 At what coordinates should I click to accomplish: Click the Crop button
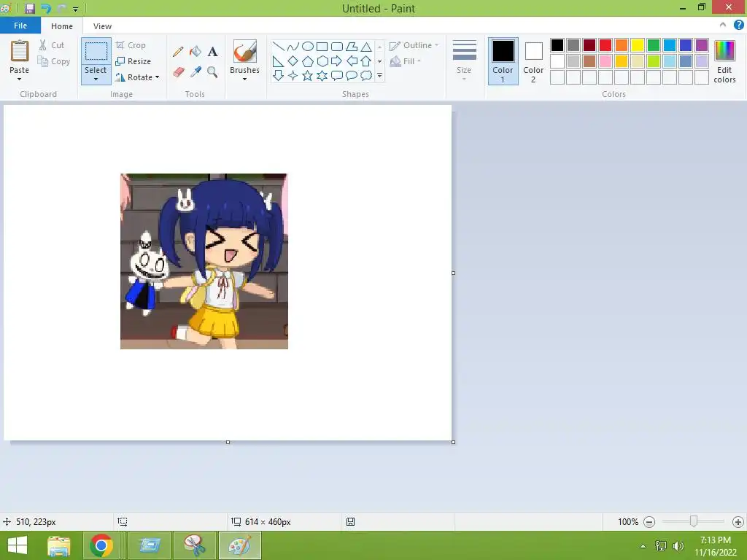click(131, 45)
